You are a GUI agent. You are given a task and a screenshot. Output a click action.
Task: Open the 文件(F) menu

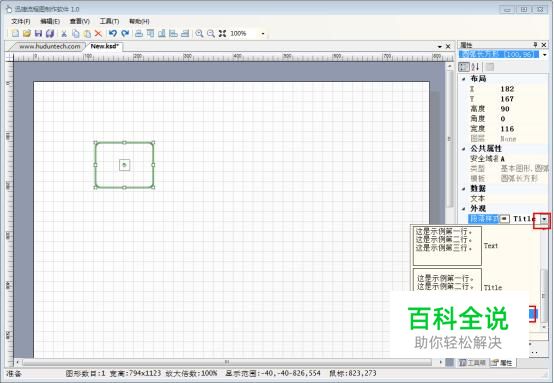pos(20,22)
